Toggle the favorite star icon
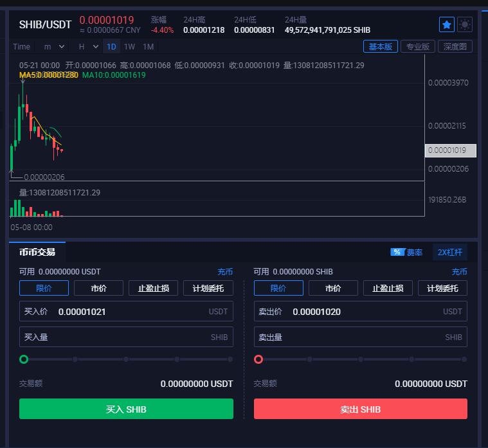488x448 pixels. pyautogui.click(x=447, y=24)
